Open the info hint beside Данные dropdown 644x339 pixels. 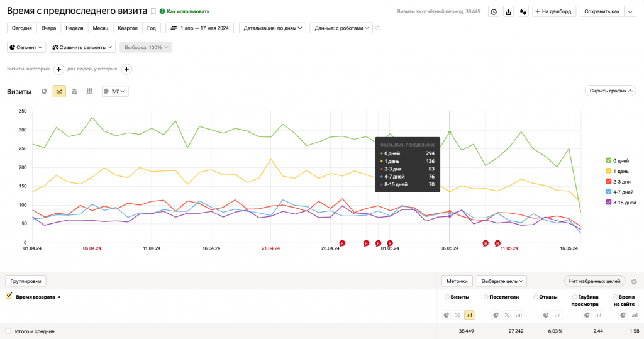pyautogui.click(x=378, y=28)
